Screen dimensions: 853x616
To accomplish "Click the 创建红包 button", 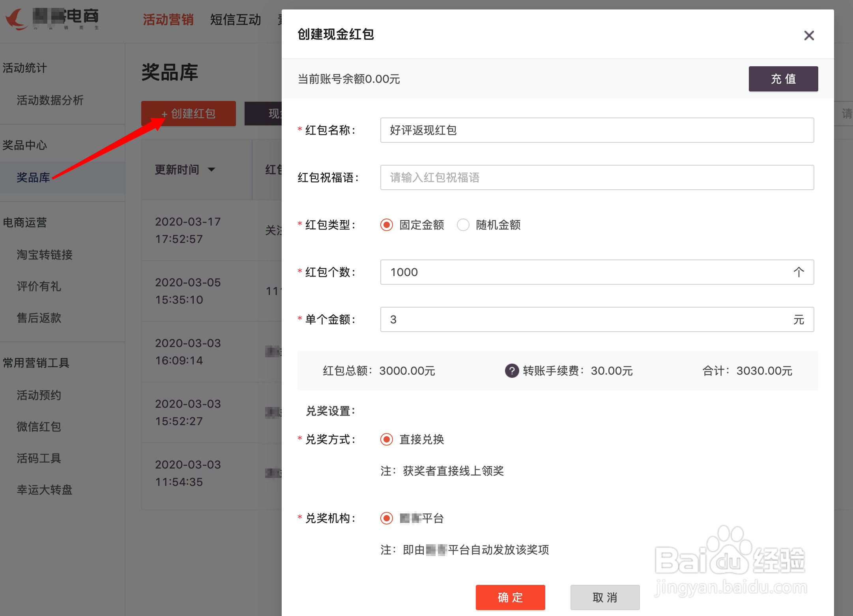I will point(188,114).
